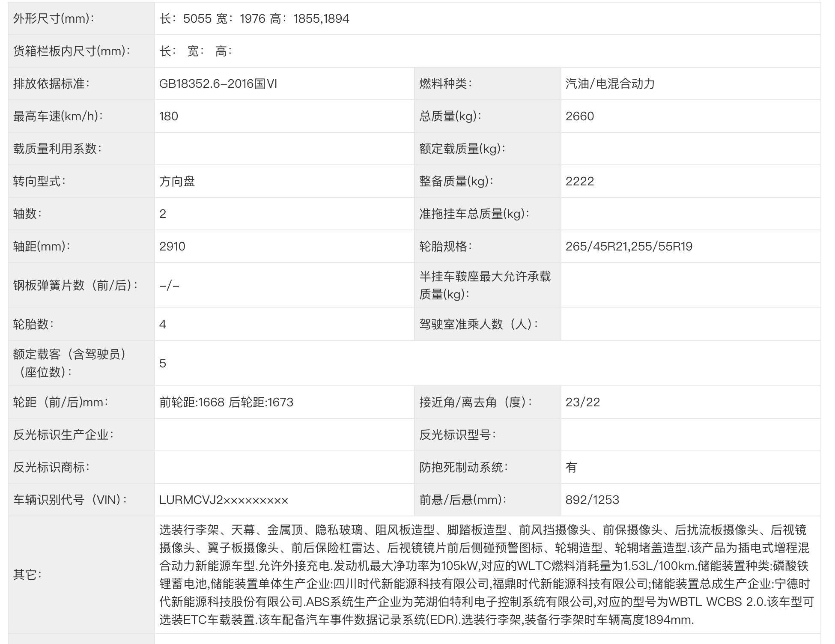Click the overhang value 892/1253
Screen dimensions: 835x644
(592, 500)
